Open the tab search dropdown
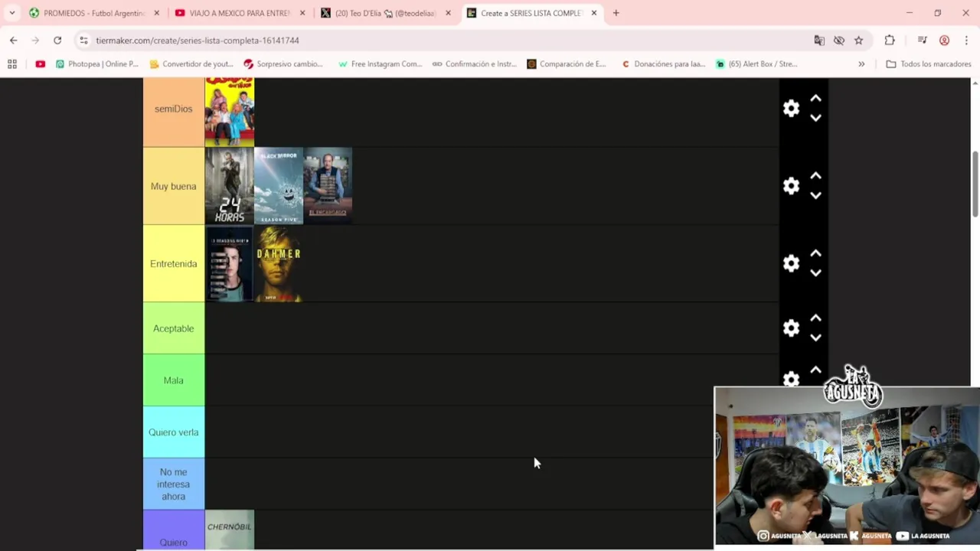Image resolution: width=980 pixels, height=551 pixels. [x=11, y=13]
